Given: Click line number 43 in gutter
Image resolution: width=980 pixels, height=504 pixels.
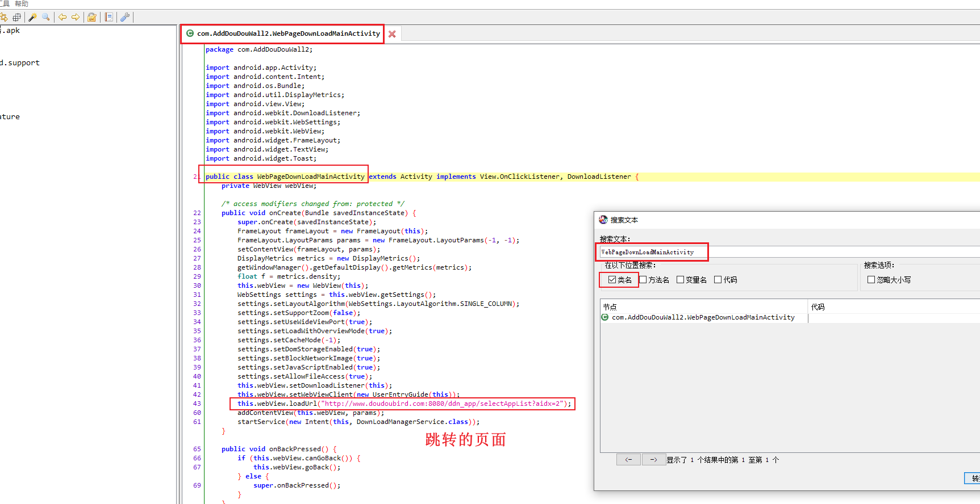Looking at the screenshot, I should [197, 404].
